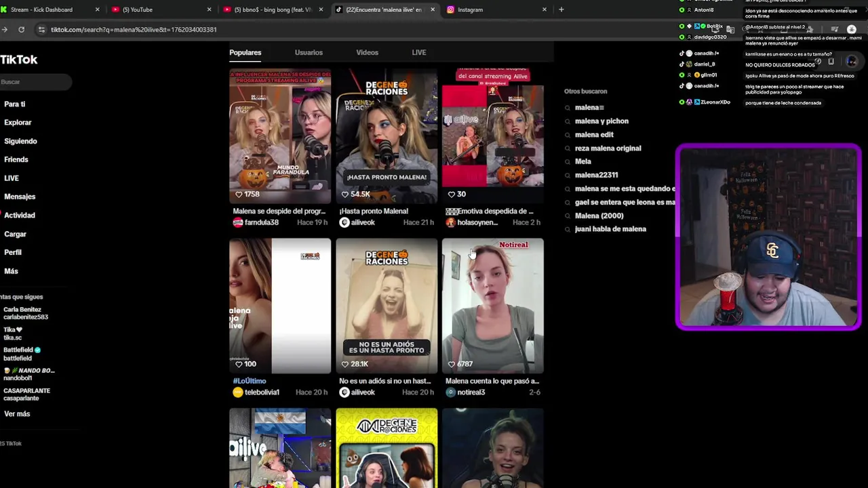Click heart icon showing 100 likes

239,364
